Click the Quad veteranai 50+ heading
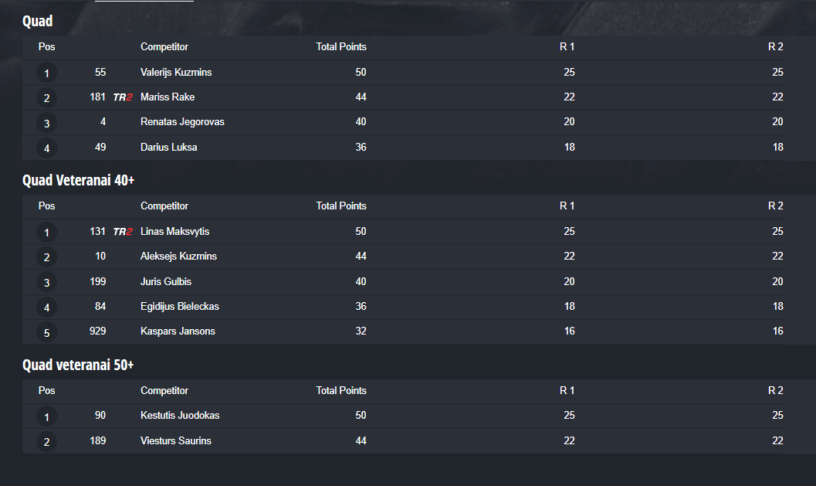 (x=78, y=365)
